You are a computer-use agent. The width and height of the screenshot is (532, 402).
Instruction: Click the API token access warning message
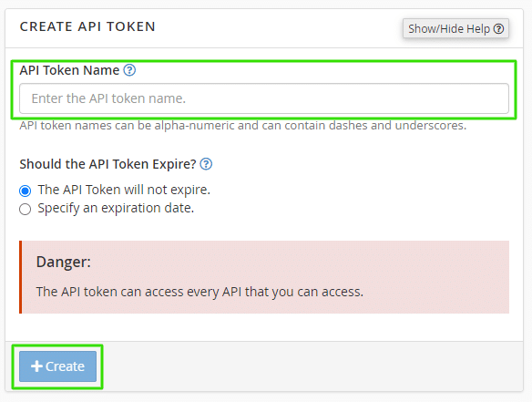click(199, 292)
